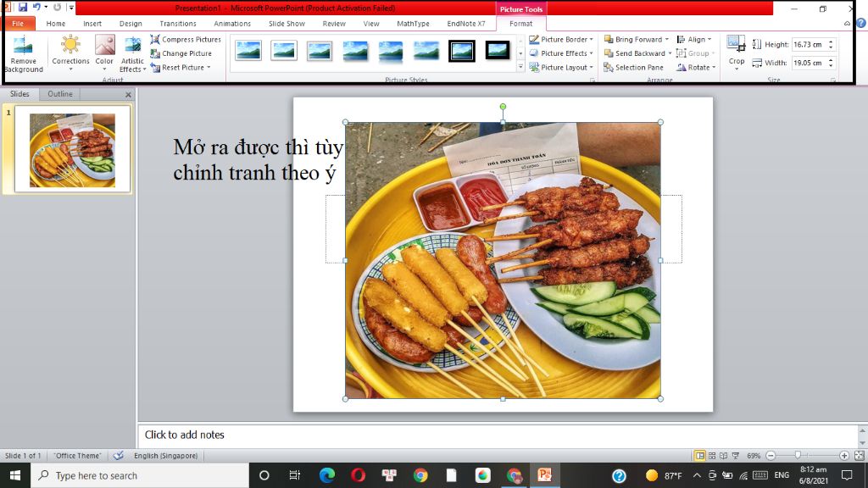Fit slide to current window
Viewport: 868px width, 488px height.
[x=860, y=455]
